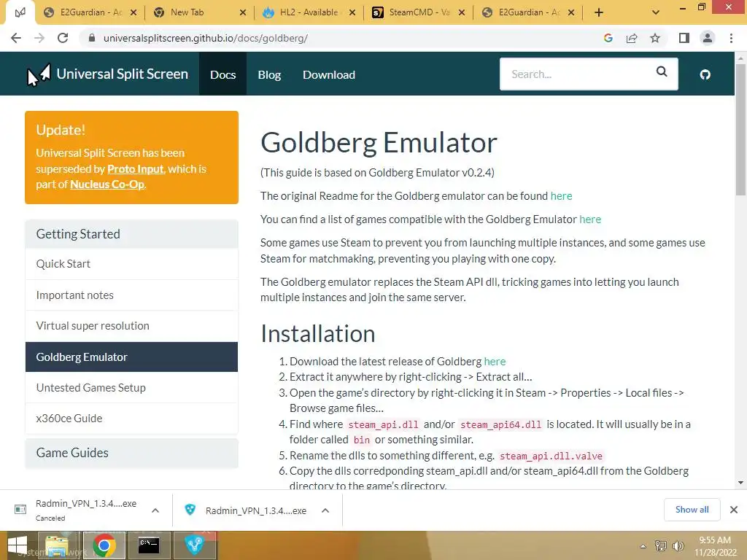Open the browser side panel icon
The width and height of the screenshot is (747, 560).
(684, 38)
